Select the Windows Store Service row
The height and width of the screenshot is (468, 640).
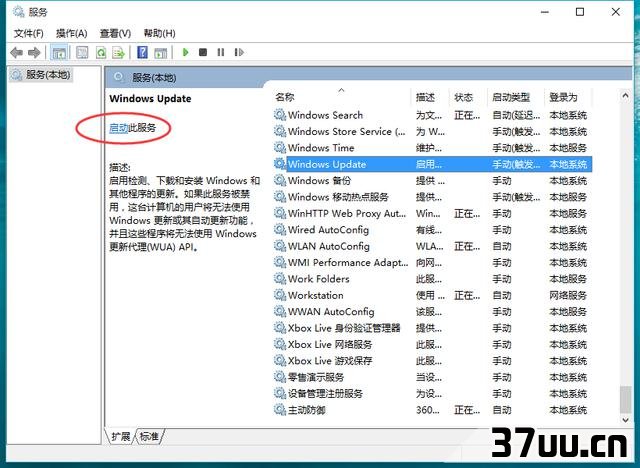tap(433, 131)
